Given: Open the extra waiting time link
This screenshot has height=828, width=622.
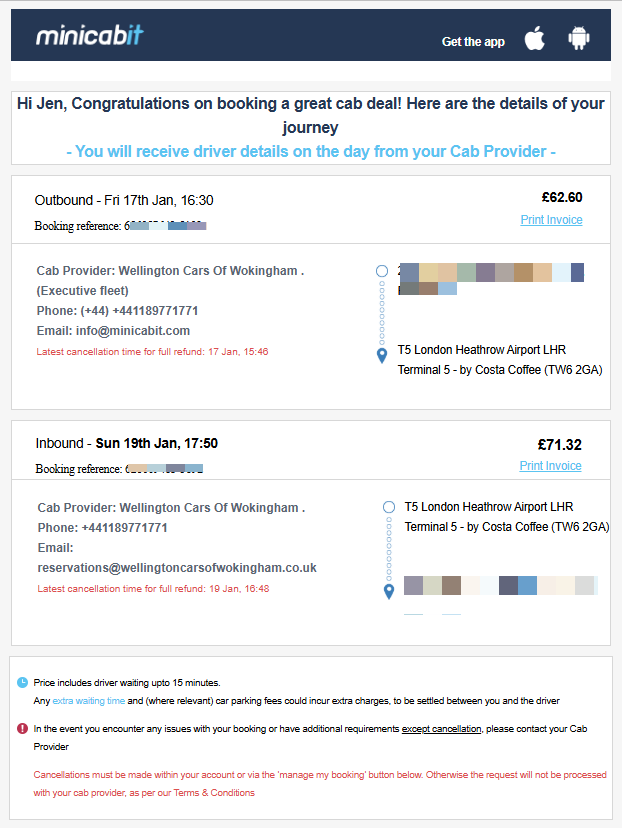Looking at the screenshot, I should coord(89,701).
